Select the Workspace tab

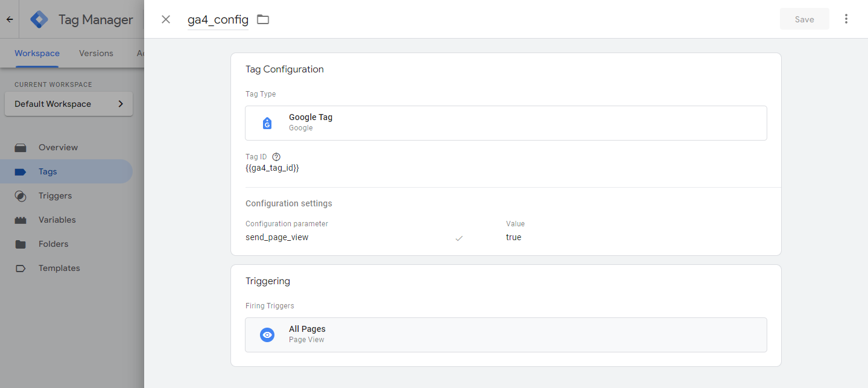coord(37,53)
